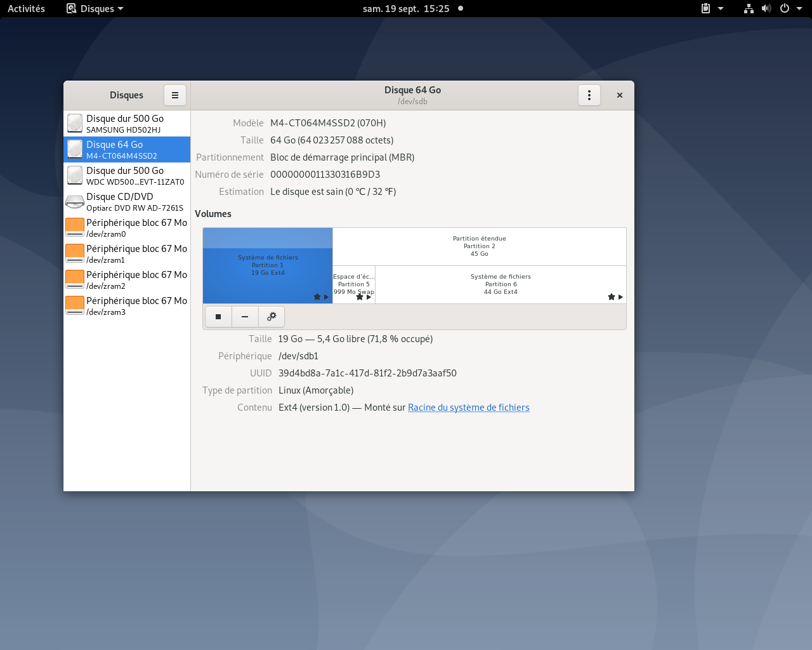The height and width of the screenshot is (650, 812).
Task: Select the extended Partition 2 45 Go
Action: click(480, 246)
